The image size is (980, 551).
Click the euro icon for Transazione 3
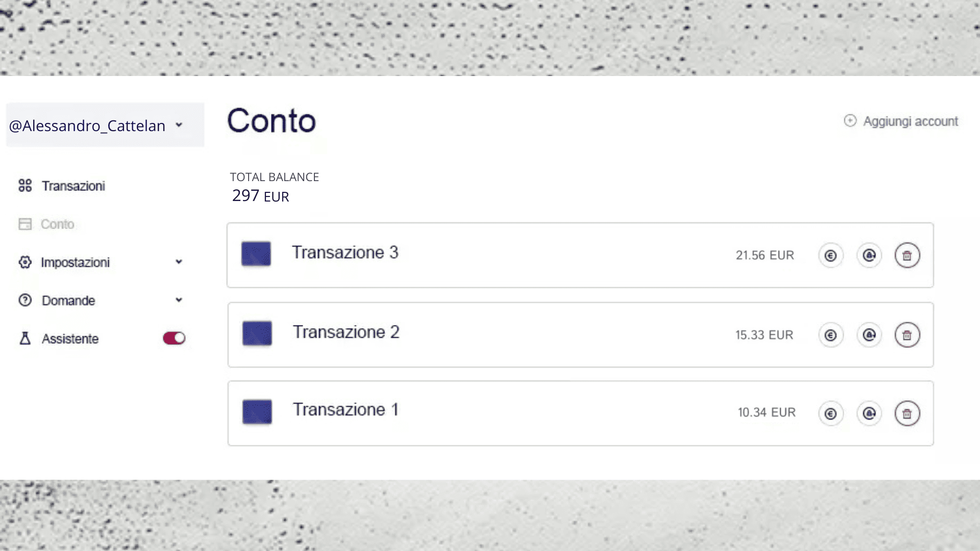point(830,256)
